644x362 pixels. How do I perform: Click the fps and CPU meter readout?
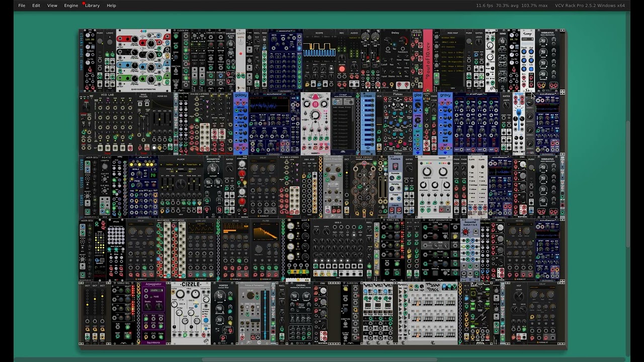coord(512,6)
